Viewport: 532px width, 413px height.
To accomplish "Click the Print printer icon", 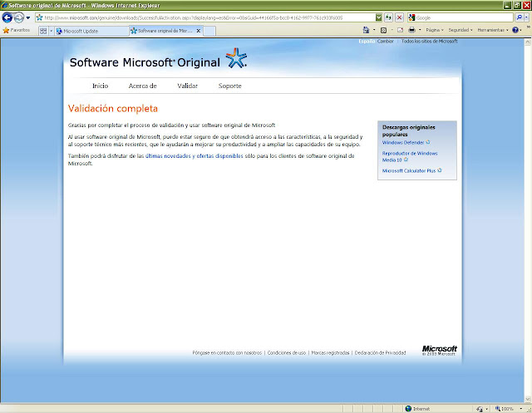I will click(x=412, y=30).
